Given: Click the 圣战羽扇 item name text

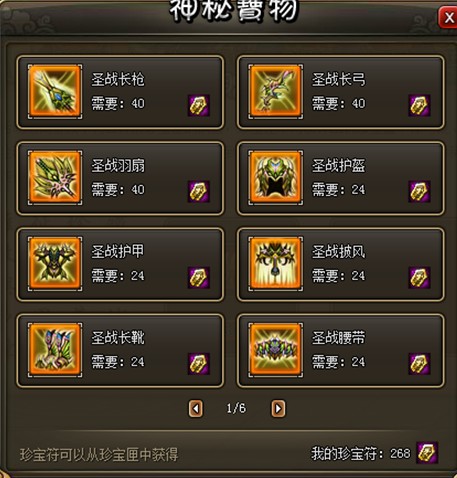Looking at the screenshot, I should 118,166.
